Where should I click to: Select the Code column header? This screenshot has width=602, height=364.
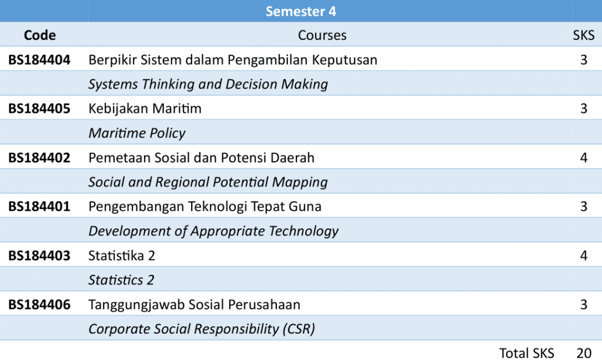click(40, 35)
